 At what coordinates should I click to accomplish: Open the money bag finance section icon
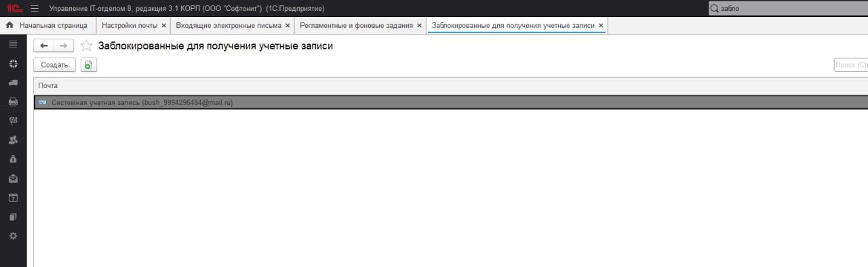[13, 159]
